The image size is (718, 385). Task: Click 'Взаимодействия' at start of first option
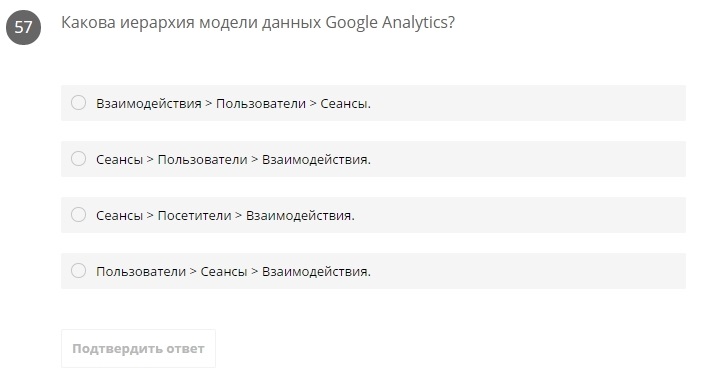point(149,103)
